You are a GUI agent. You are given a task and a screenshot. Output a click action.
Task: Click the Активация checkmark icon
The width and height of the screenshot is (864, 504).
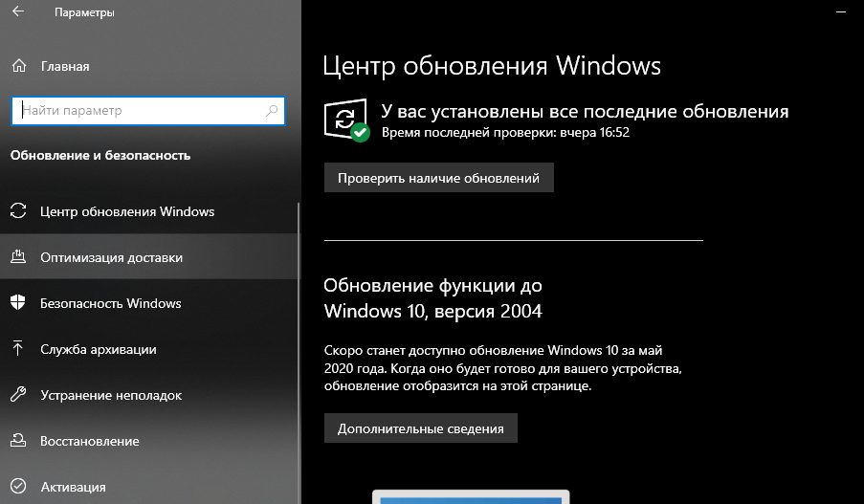pos(18,486)
